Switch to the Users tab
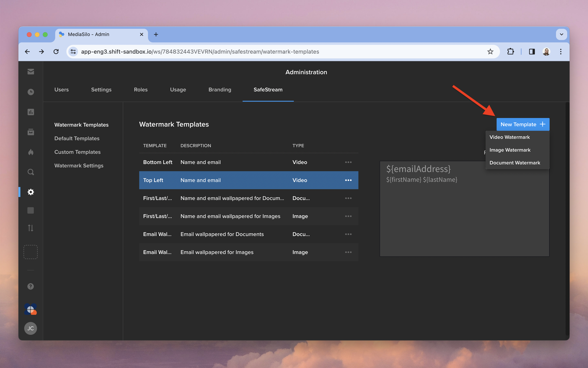Viewport: 588px width, 368px height. point(62,90)
